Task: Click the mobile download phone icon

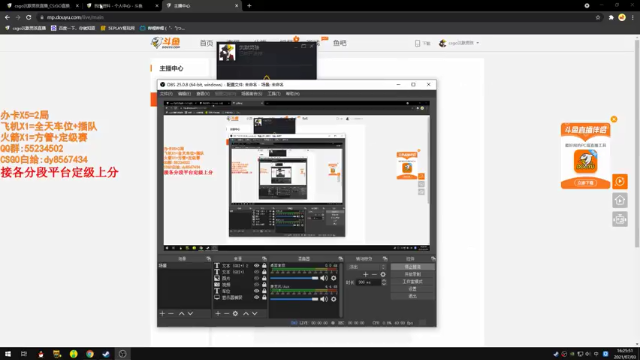Action: 417,43
